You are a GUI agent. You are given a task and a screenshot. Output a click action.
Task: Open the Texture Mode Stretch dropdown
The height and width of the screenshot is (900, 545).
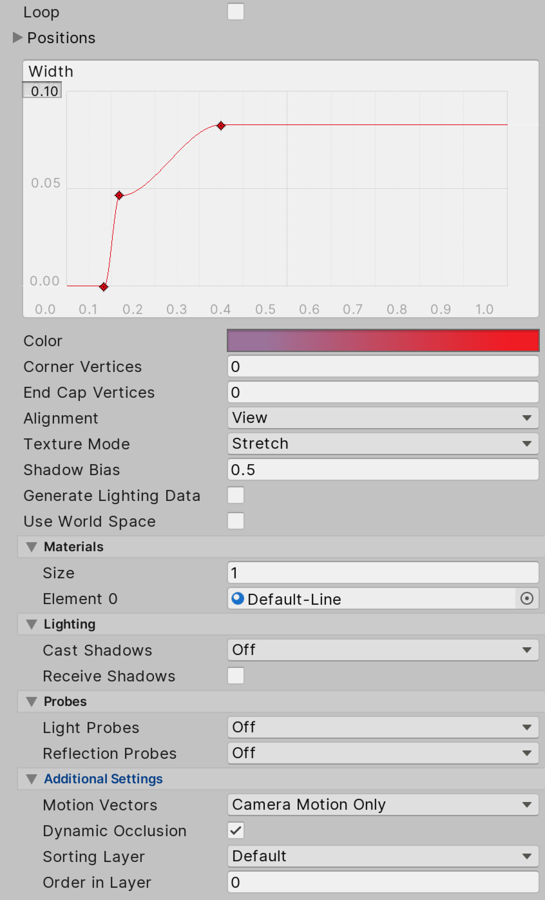(383, 444)
